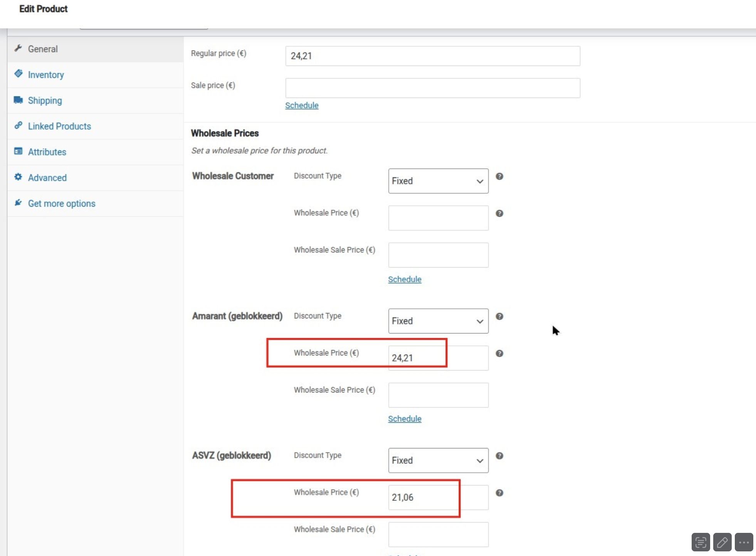Click Schedule link under Sale price
Screen dimensions: 756x556
302,105
